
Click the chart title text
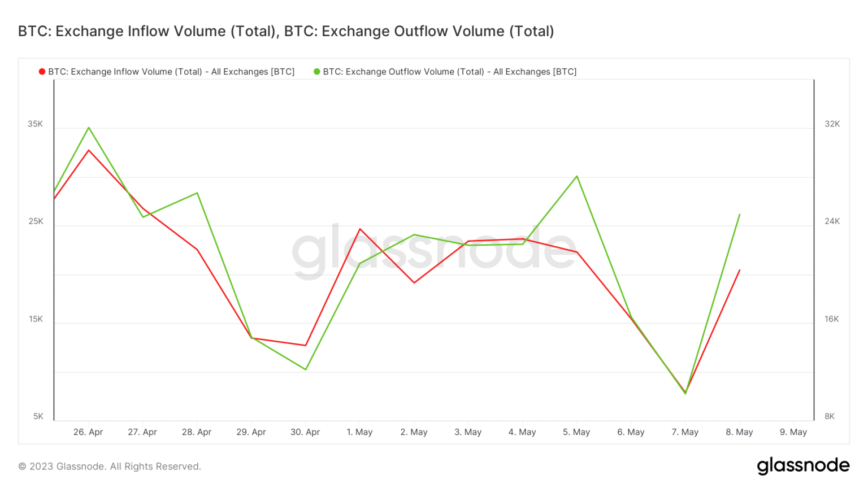pos(286,31)
